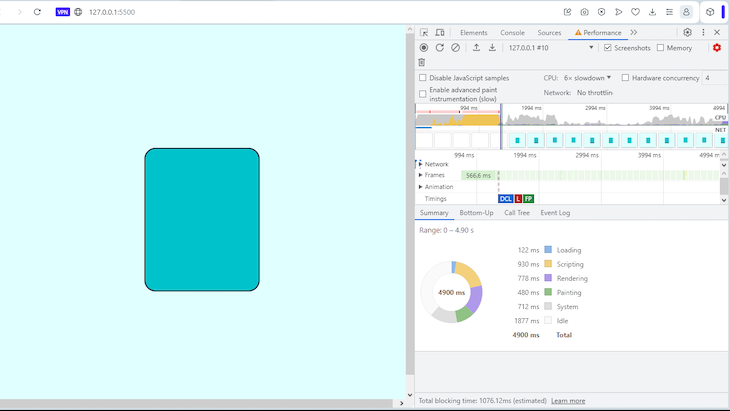Switch to the Bottom-Up tab
Screen dimensions: 730x411
point(476,213)
